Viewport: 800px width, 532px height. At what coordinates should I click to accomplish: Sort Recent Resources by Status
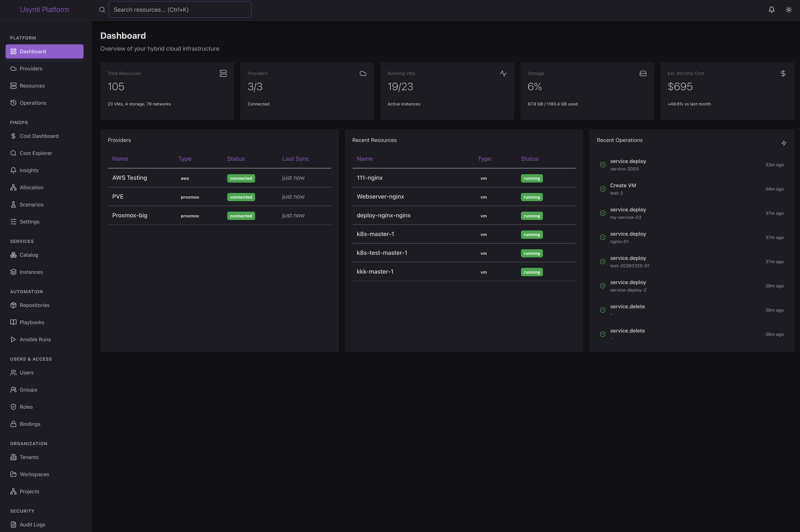click(530, 159)
